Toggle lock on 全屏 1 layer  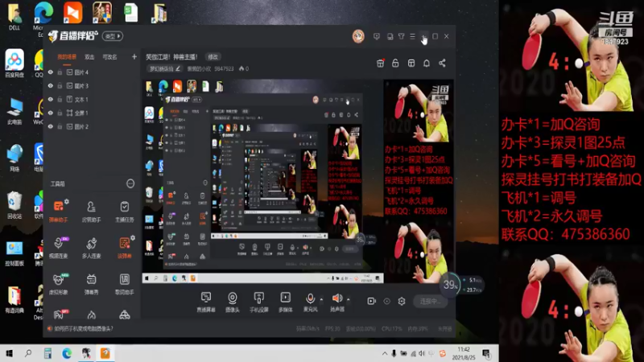pos(60,113)
